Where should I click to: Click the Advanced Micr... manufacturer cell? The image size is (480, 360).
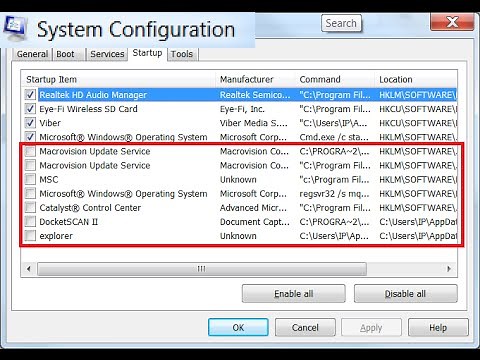coord(253,208)
